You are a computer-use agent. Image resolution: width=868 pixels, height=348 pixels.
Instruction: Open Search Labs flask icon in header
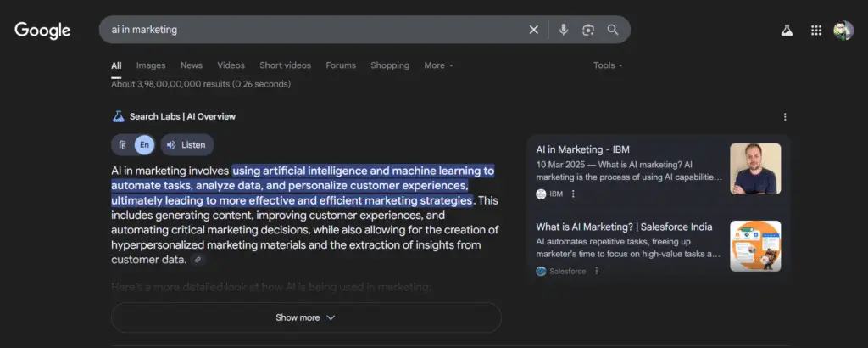[x=787, y=31]
